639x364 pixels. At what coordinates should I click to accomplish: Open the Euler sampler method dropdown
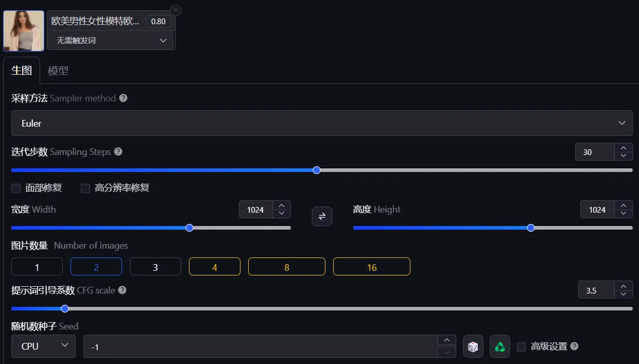point(322,124)
